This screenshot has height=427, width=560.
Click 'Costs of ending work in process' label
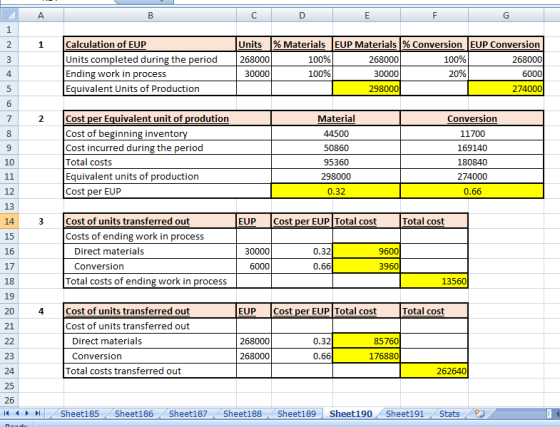135,236
